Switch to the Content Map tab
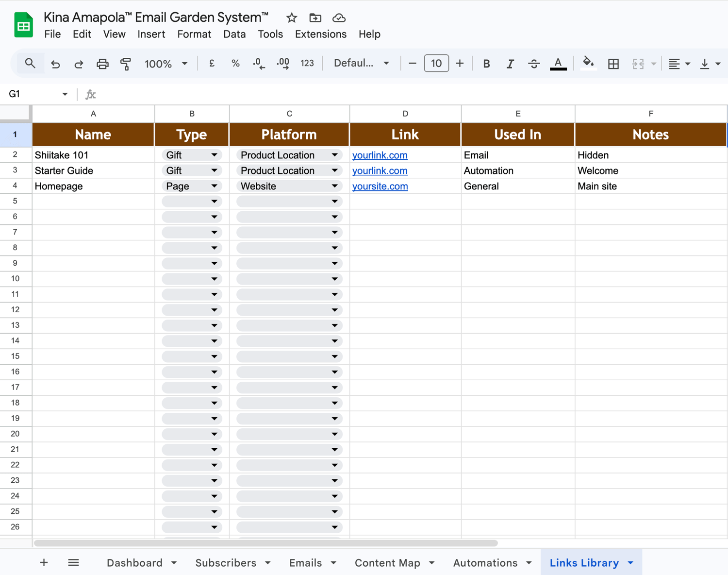This screenshot has height=575, width=728. click(387, 563)
